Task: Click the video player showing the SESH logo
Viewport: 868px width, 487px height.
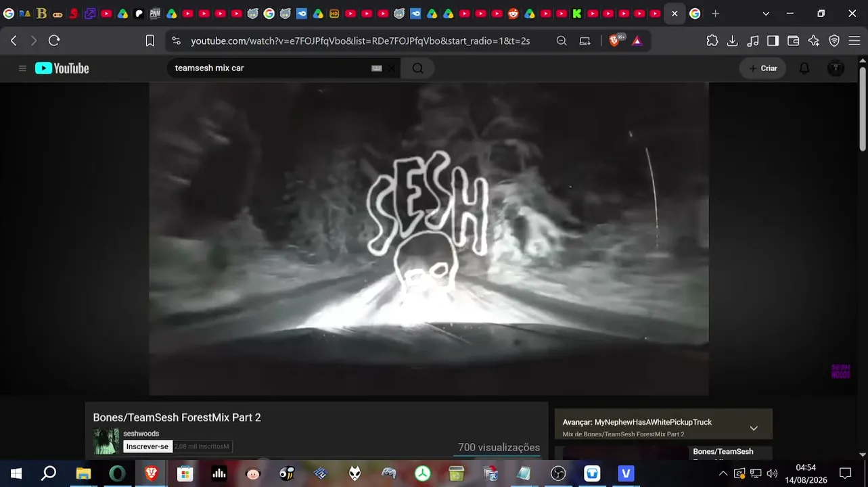Action: click(429, 239)
